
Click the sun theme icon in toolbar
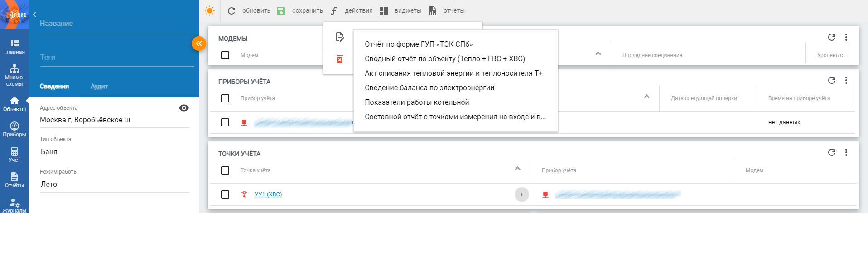coord(210,10)
